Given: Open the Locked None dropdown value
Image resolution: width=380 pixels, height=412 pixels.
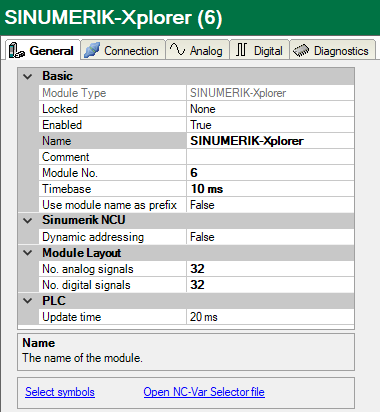Looking at the screenshot, I should click(270, 109).
